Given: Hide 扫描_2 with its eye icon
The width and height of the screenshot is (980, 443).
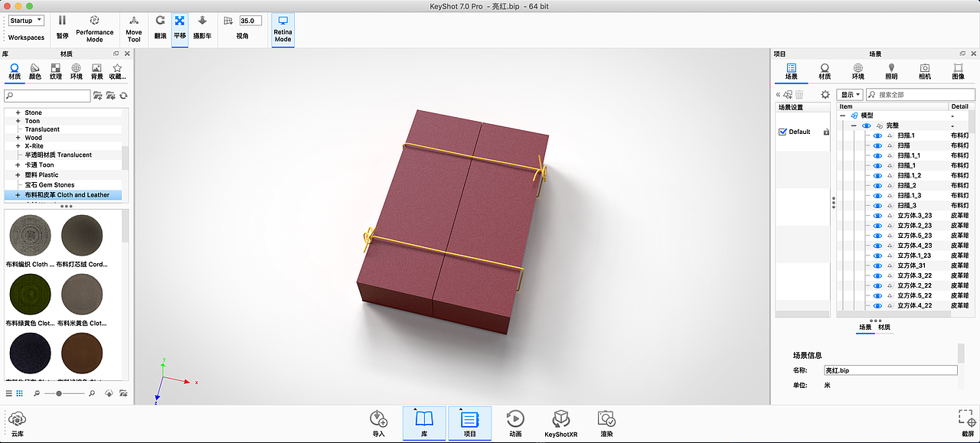Looking at the screenshot, I should 877,185.
